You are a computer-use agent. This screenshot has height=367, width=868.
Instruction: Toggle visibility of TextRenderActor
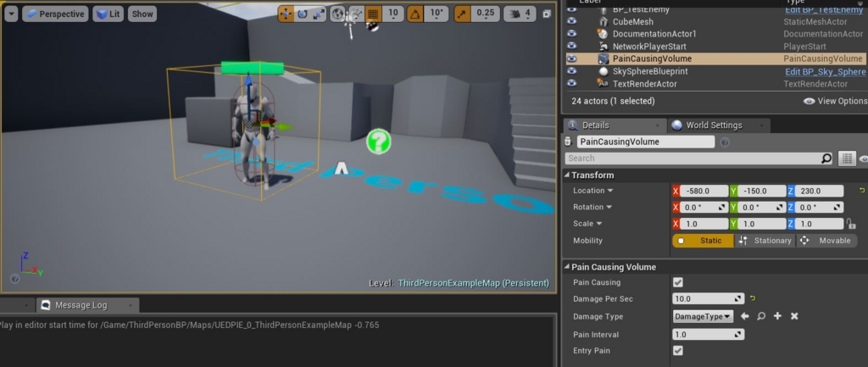point(572,84)
